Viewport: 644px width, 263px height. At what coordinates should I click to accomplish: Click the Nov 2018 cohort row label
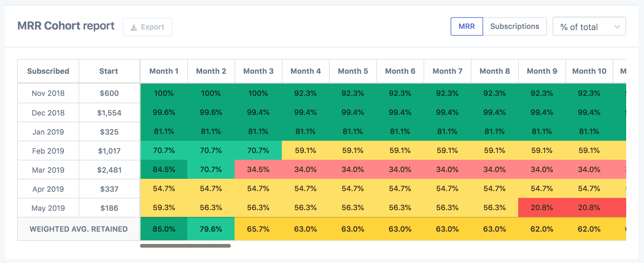(x=48, y=93)
